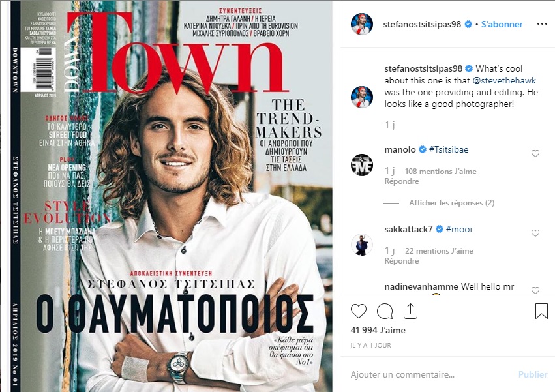555x392 pixels.
Task: Expand Afficher les réponses (2)
Action: [x=452, y=203]
